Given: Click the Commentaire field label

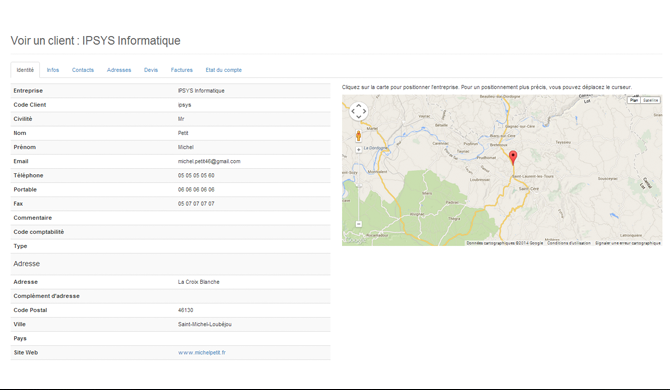Looking at the screenshot, I should tap(32, 218).
